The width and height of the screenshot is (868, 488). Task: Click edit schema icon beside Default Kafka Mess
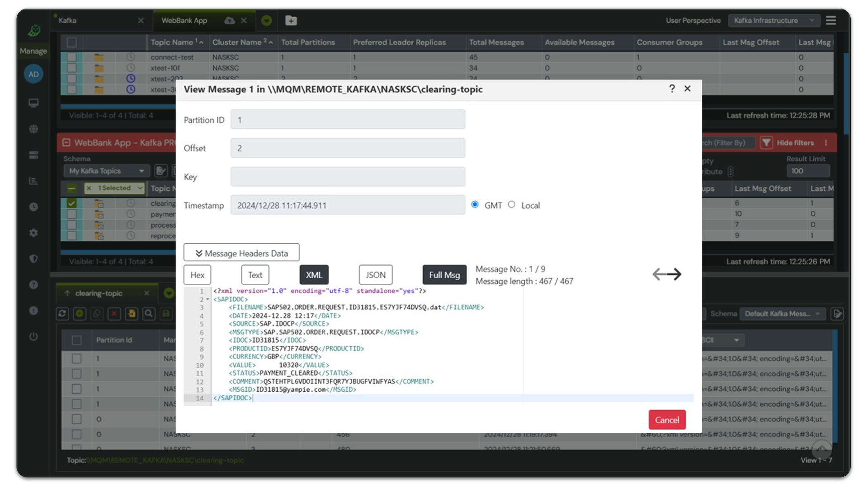[x=837, y=314]
